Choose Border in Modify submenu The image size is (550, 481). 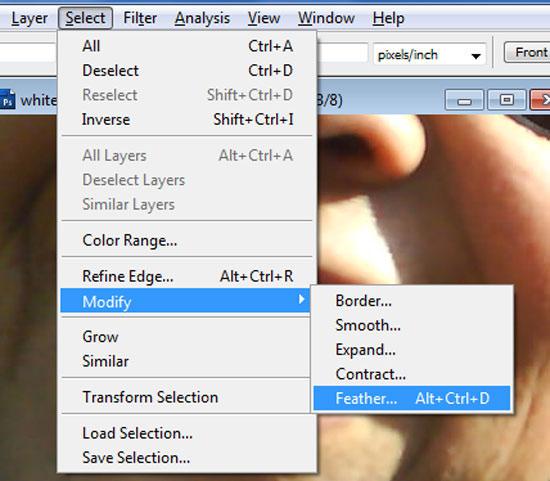[412, 301]
